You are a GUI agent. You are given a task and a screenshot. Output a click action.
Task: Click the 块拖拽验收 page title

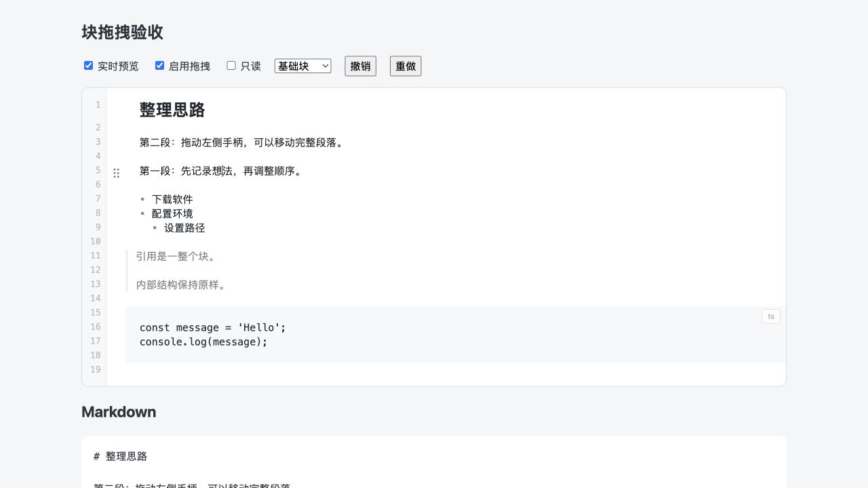122,32
